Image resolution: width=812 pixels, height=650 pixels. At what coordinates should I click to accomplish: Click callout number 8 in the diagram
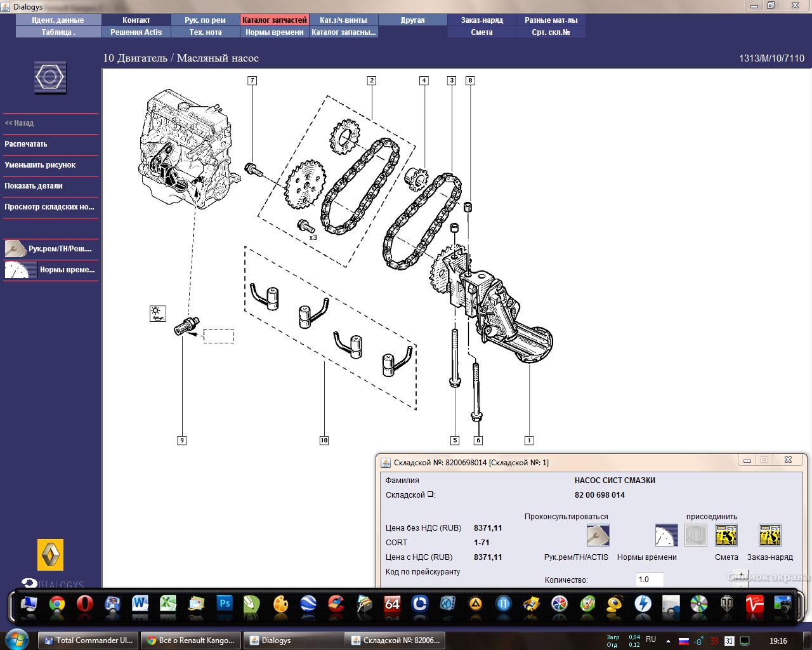click(x=470, y=81)
